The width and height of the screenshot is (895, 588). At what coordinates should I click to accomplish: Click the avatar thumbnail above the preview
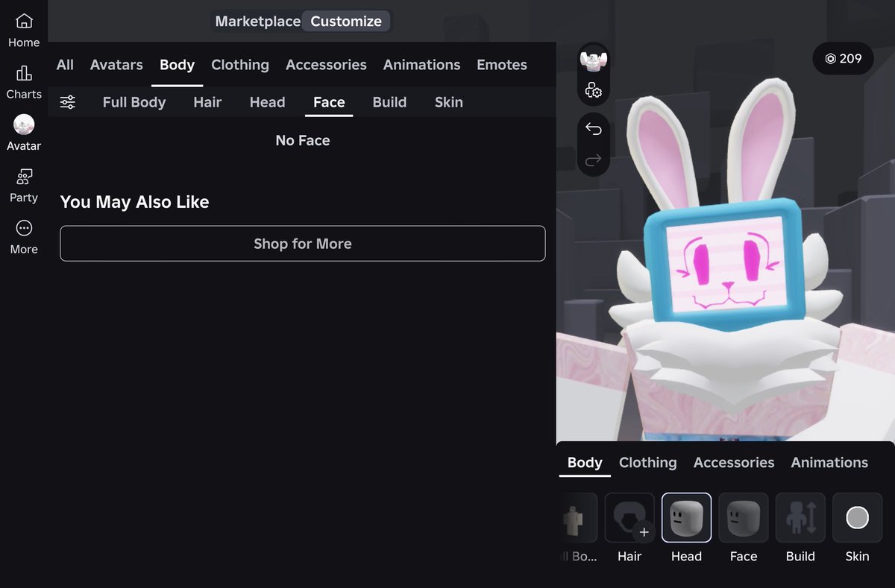[594, 60]
